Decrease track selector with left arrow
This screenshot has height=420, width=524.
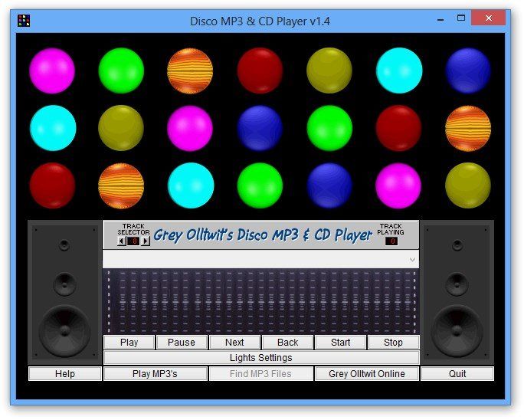click(122, 241)
